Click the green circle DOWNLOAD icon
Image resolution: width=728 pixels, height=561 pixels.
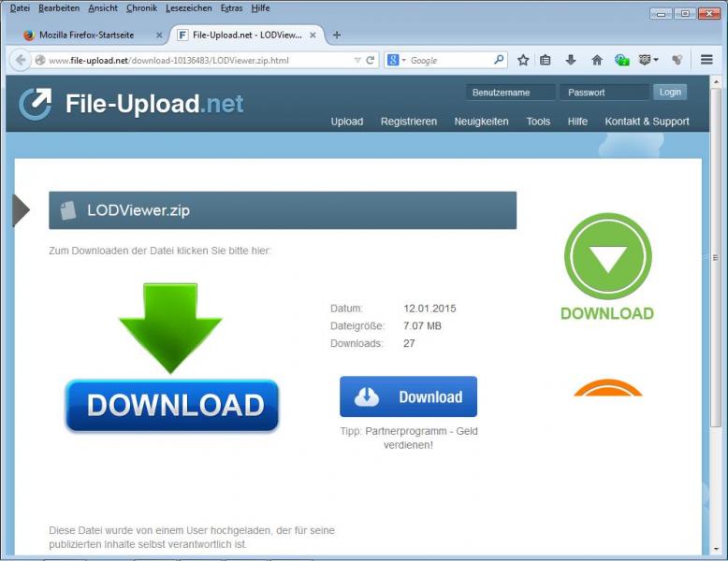click(x=607, y=266)
